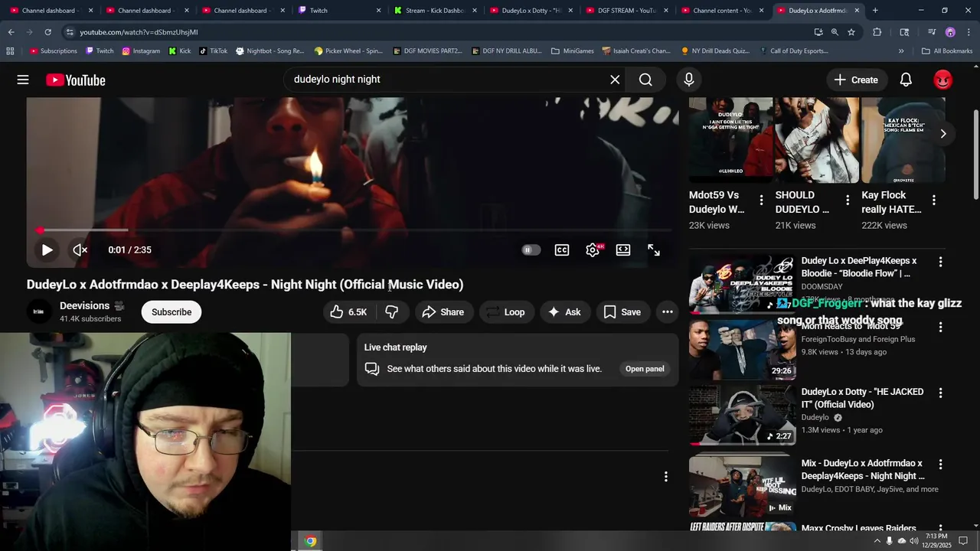Reload the page
Screen dimensions: 980x551
pos(47,32)
